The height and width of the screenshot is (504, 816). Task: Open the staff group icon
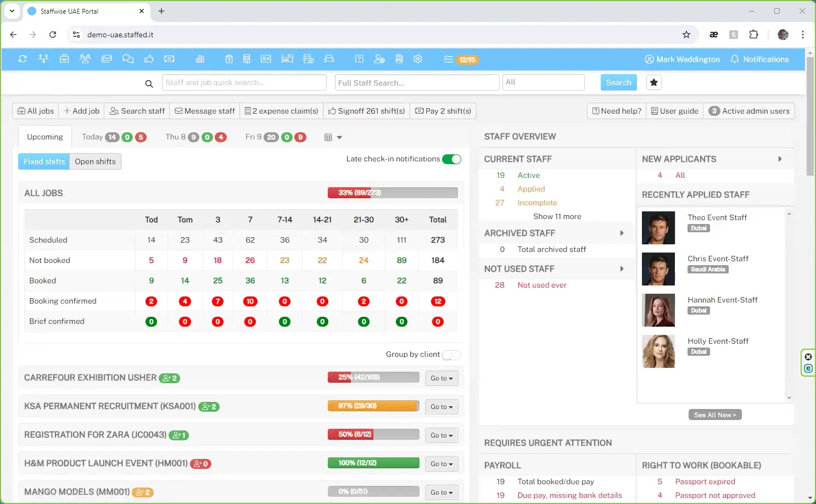pyautogui.click(x=85, y=59)
